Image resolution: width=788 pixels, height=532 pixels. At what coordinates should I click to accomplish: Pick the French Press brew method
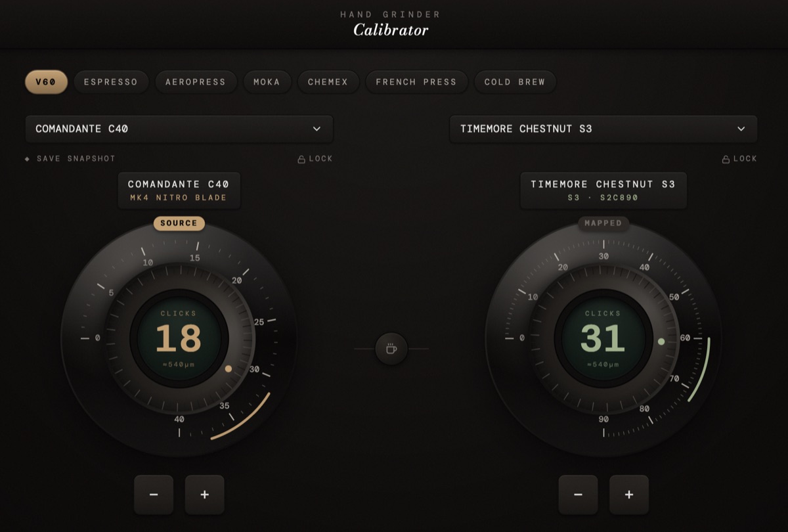coord(416,82)
